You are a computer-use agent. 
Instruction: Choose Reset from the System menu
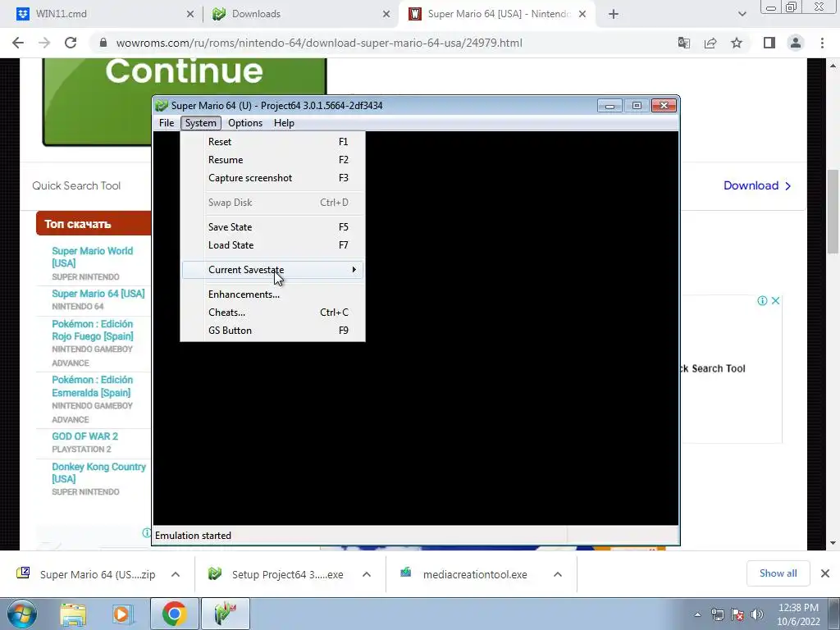tap(273, 141)
